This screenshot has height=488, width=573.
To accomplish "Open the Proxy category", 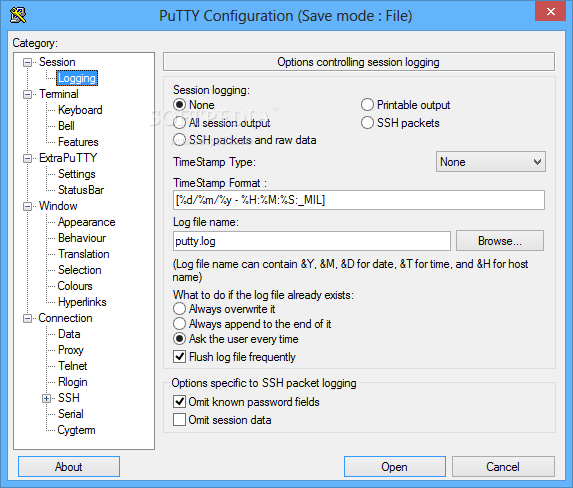I will tap(71, 350).
